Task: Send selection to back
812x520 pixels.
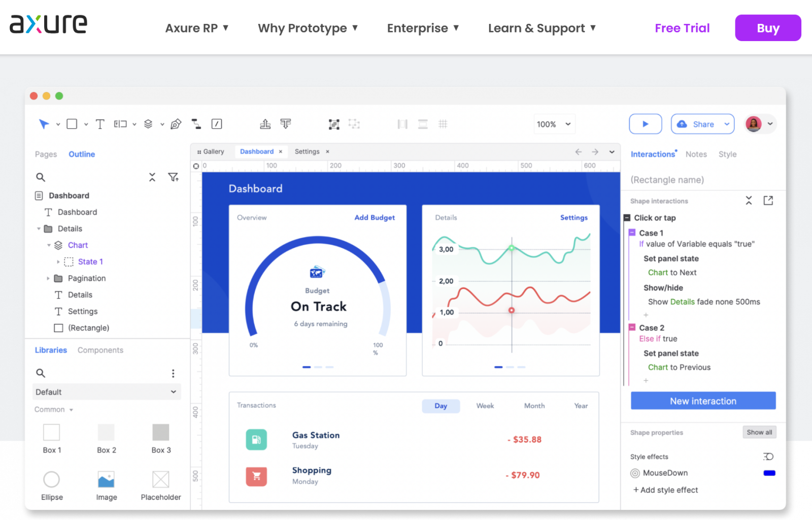Action: pos(286,124)
